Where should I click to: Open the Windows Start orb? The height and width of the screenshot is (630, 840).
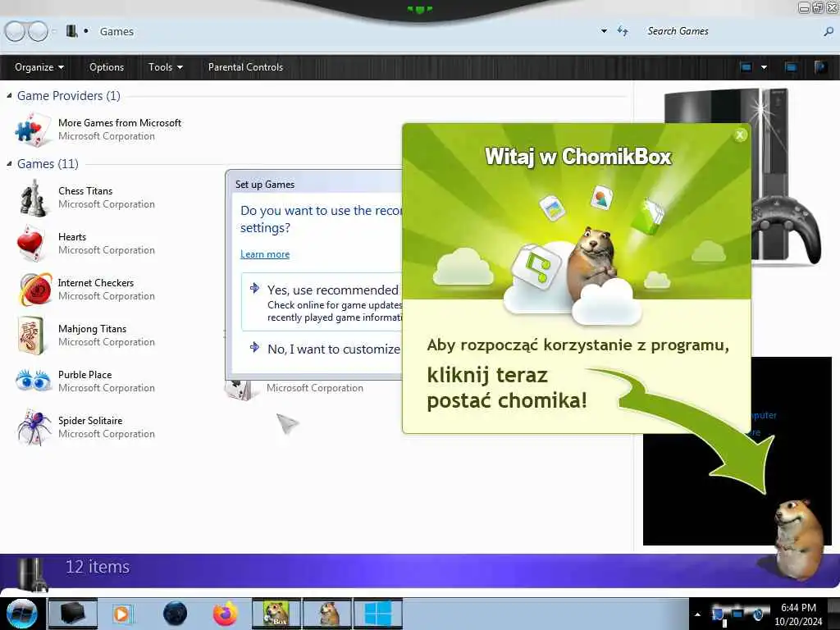22,614
